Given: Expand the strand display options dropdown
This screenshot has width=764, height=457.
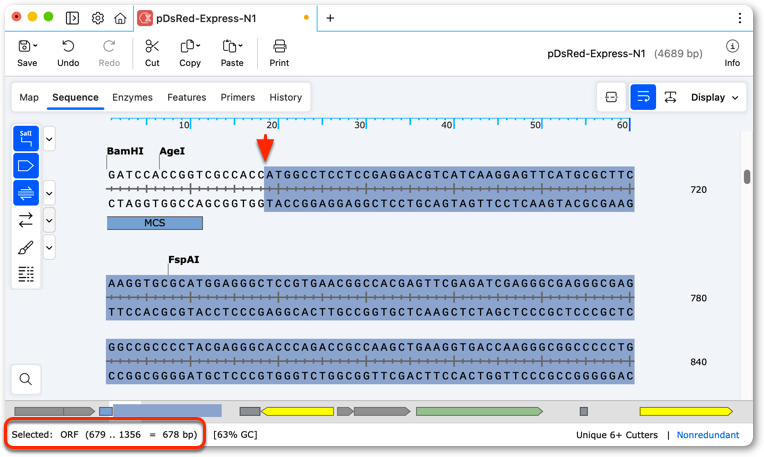Looking at the screenshot, I should click(49, 193).
